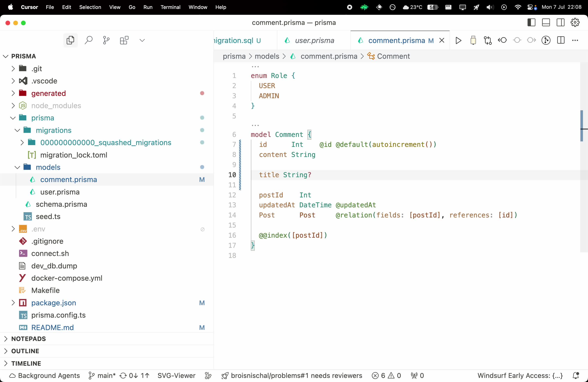
Task: Open the settings gear in title bar
Action: (575, 23)
